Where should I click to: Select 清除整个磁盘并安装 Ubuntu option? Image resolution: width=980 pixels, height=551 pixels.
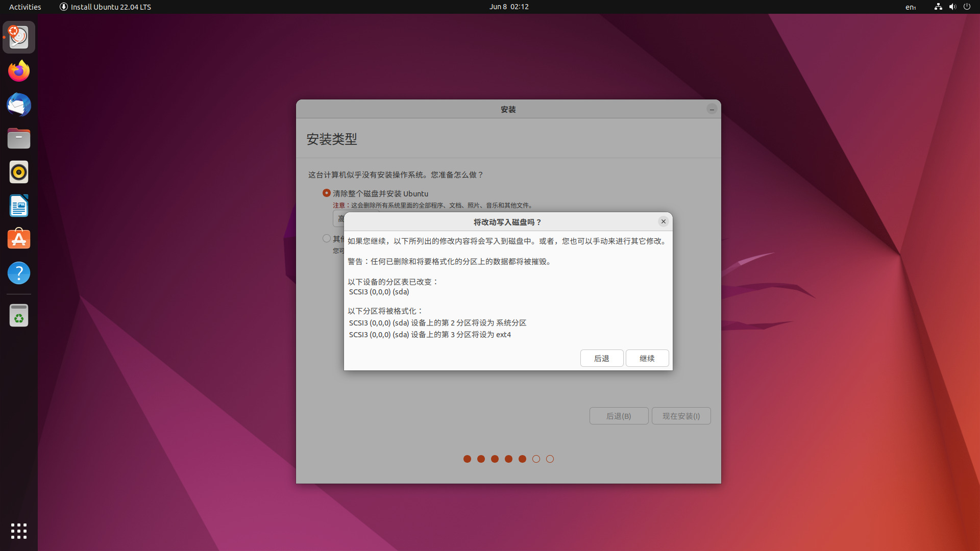click(x=327, y=193)
